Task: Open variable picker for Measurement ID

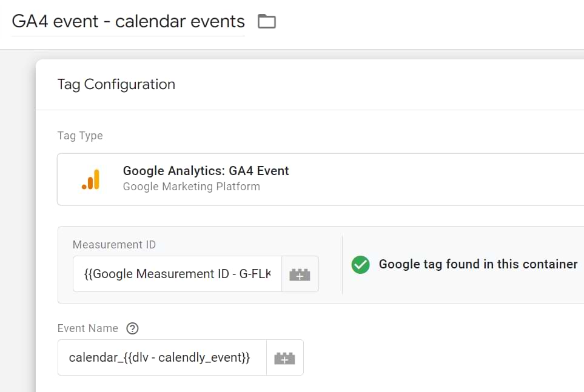Action: point(300,274)
